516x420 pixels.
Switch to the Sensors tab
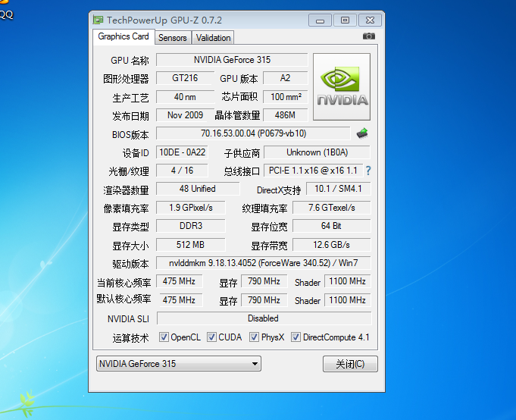(x=173, y=38)
